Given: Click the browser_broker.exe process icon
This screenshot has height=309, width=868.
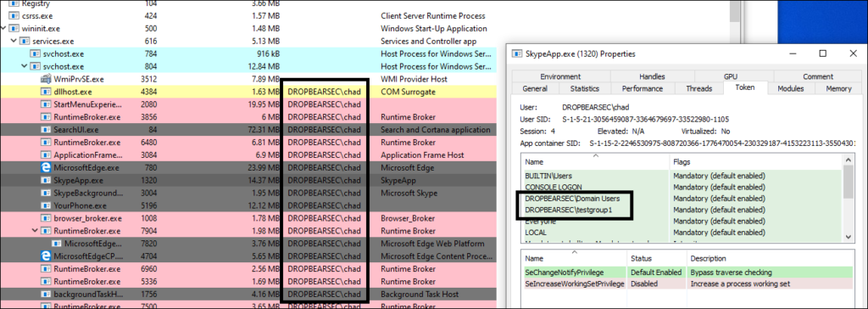Looking at the screenshot, I should (46, 218).
